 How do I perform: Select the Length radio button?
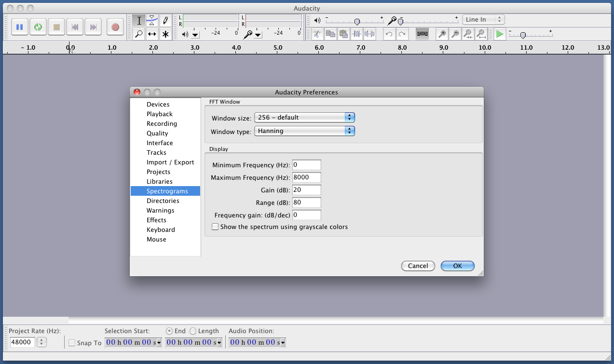193,331
